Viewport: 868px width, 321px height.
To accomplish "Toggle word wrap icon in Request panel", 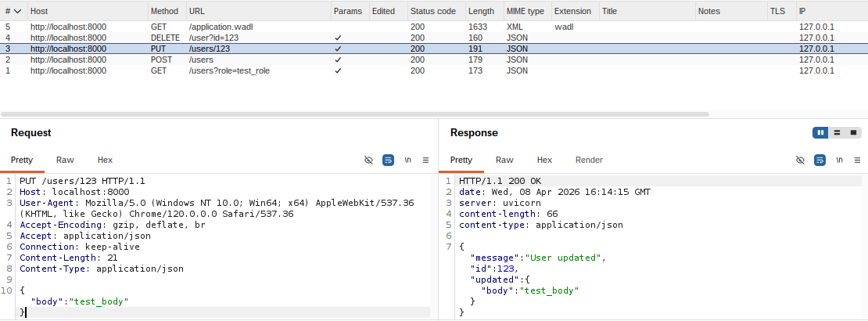I will 388,160.
